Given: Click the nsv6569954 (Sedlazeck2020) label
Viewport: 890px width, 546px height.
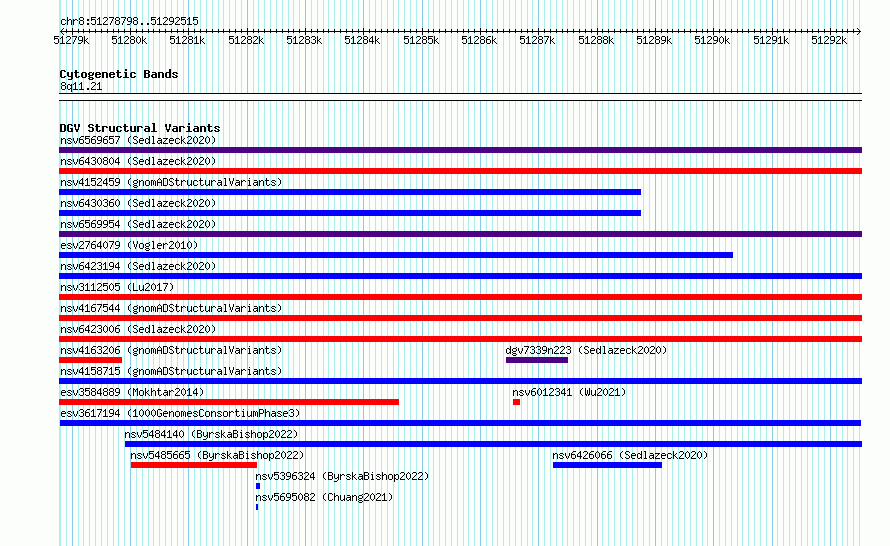Looking at the screenshot, I should (138, 224).
